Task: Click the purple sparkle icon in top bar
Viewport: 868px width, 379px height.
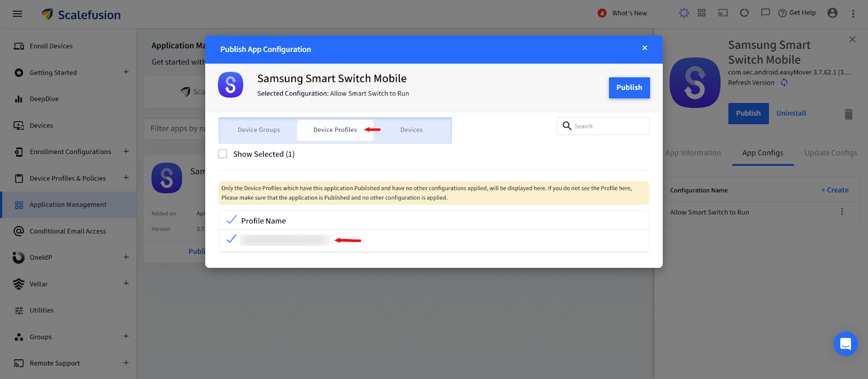Action: [684, 12]
